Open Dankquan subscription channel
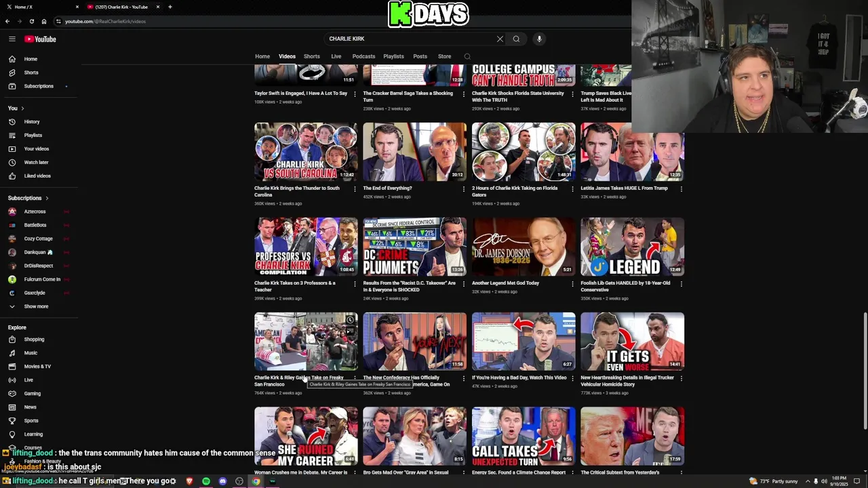This screenshot has width=868, height=488. click(x=38, y=252)
